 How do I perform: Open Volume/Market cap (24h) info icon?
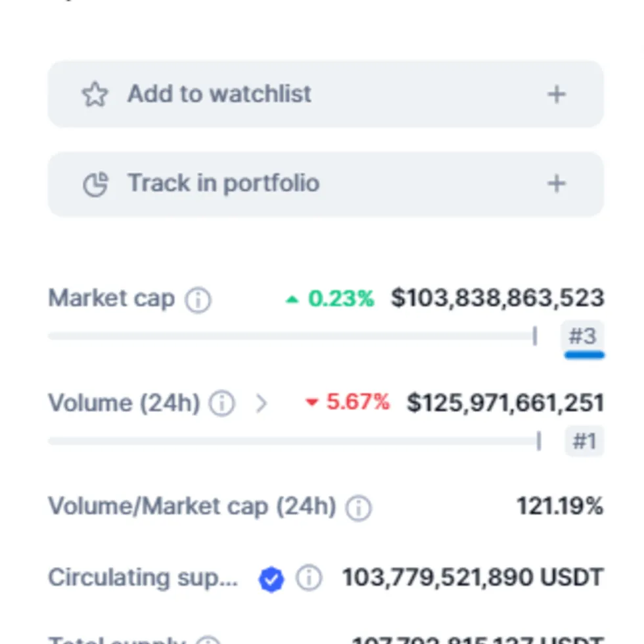[358, 508]
